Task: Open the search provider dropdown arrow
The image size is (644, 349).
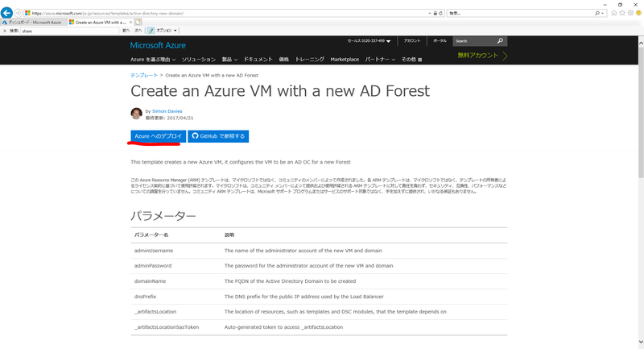Action: coord(602,13)
